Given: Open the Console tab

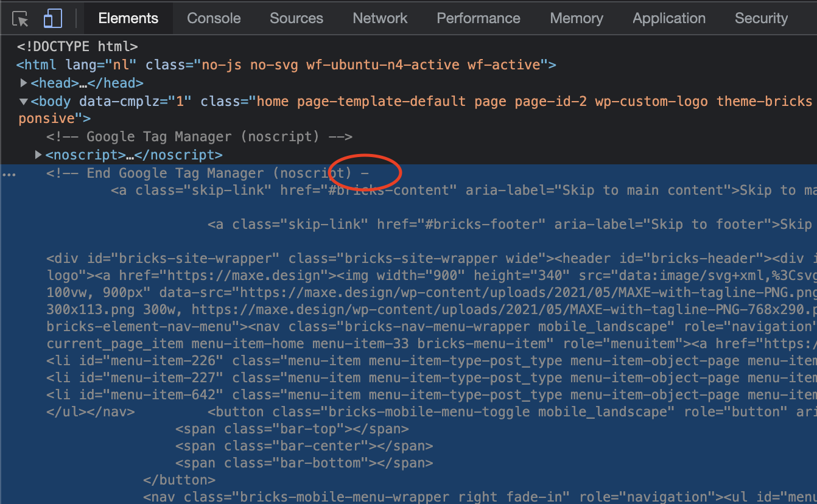Looking at the screenshot, I should [x=214, y=18].
